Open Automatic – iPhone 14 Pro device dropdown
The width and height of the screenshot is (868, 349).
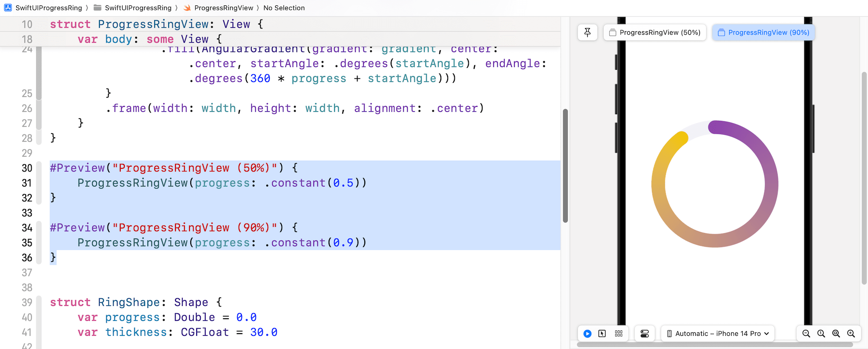(x=718, y=334)
